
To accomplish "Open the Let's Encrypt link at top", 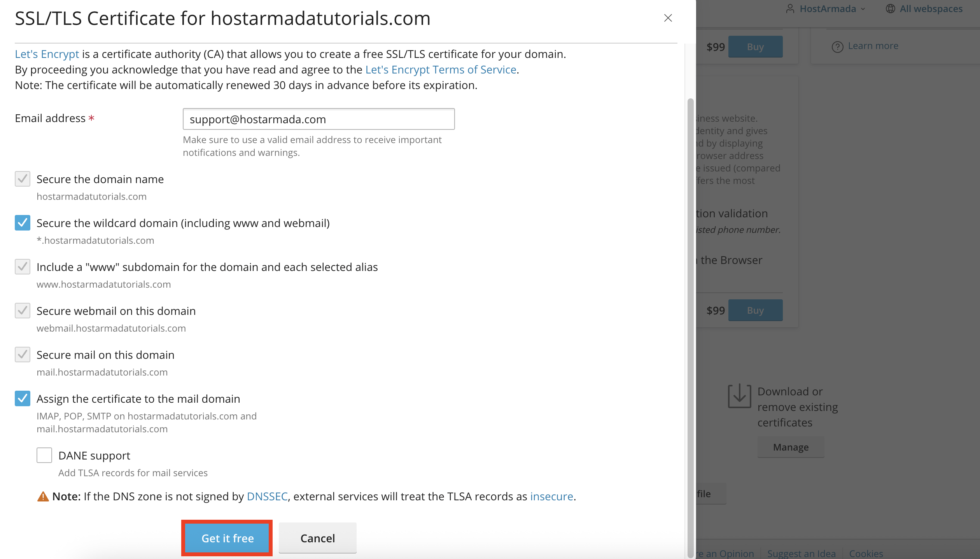I will point(47,54).
